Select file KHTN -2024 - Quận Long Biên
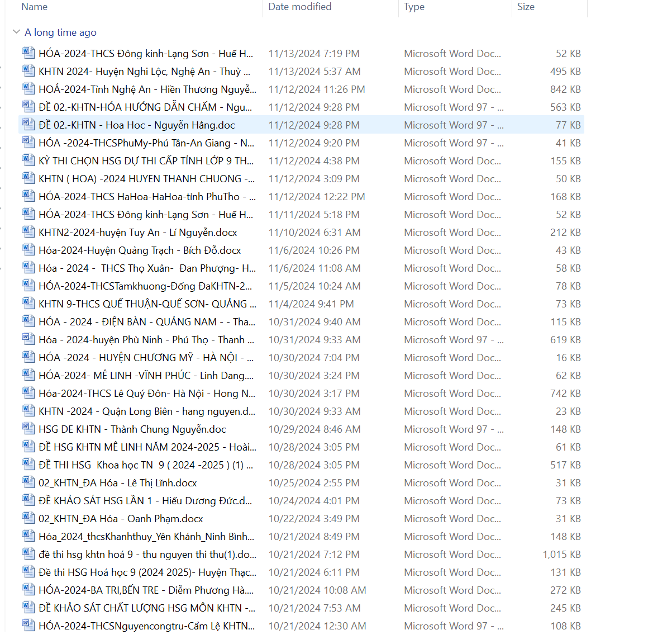This screenshot has height=644, width=672. [146, 411]
